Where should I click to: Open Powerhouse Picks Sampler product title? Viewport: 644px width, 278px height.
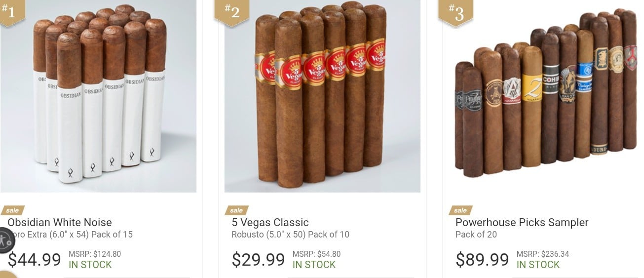click(x=522, y=222)
